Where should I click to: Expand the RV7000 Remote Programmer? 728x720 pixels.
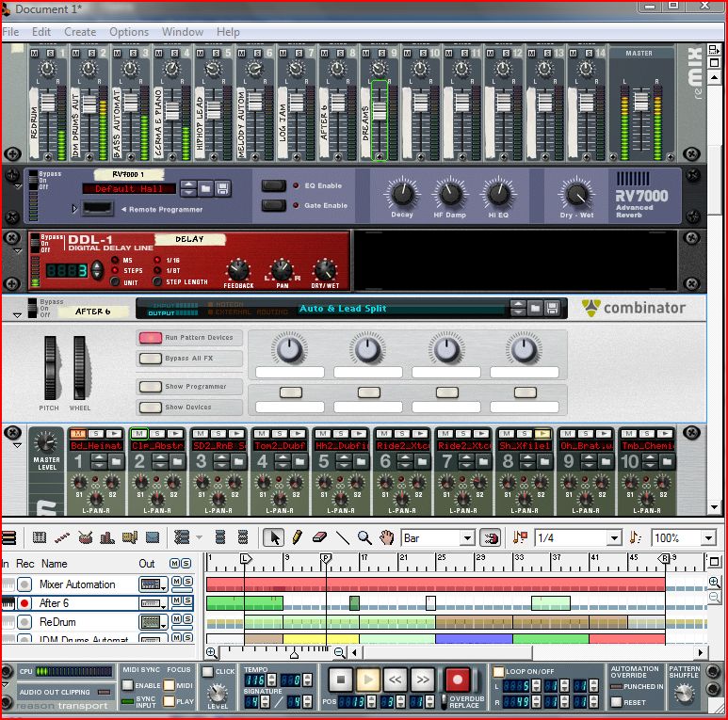pos(74,209)
